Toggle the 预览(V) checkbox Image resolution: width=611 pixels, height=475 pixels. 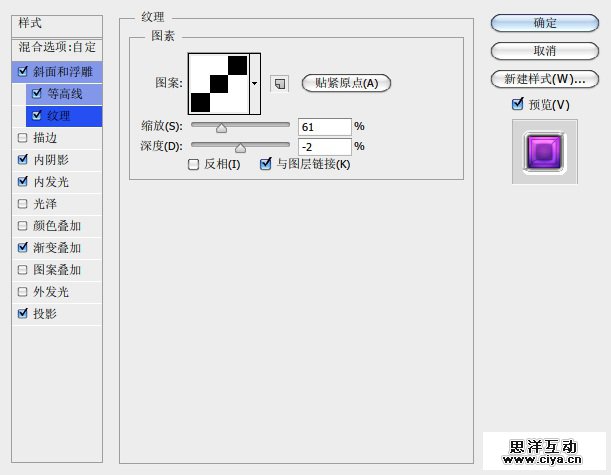[x=517, y=104]
